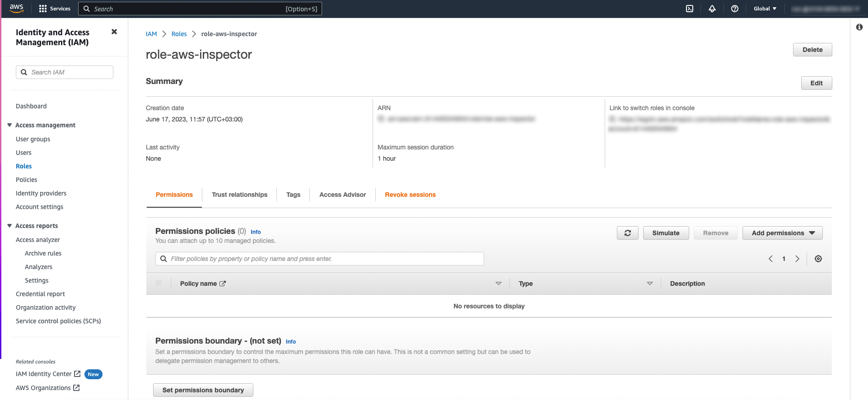Go to next policies page
Screen dimensions: 868x400
tap(798, 259)
